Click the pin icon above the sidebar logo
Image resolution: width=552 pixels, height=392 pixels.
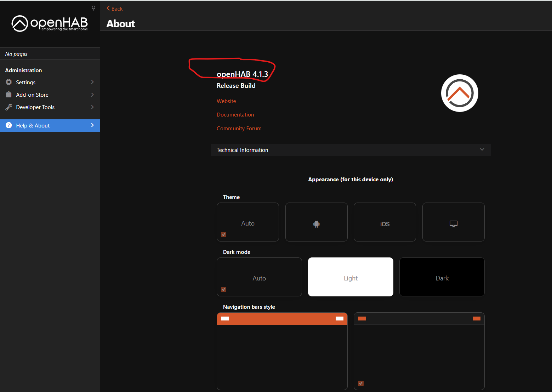(x=93, y=8)
